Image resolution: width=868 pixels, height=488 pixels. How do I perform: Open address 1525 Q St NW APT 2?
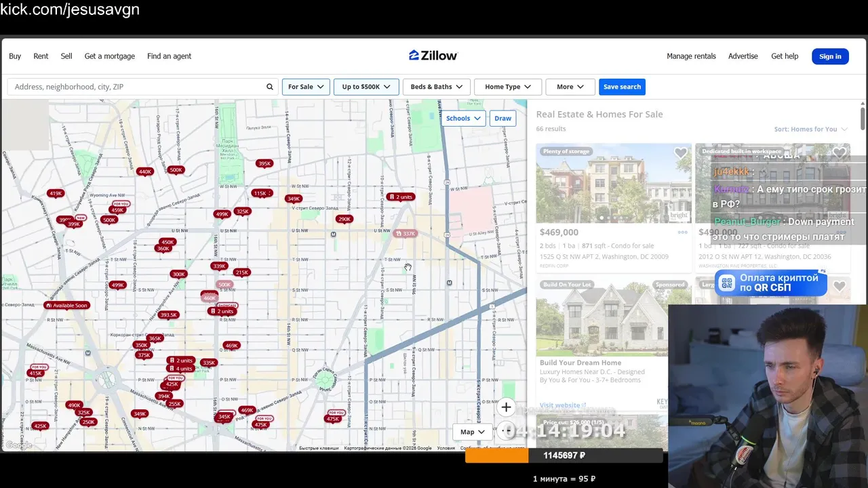tap(604, 257)
